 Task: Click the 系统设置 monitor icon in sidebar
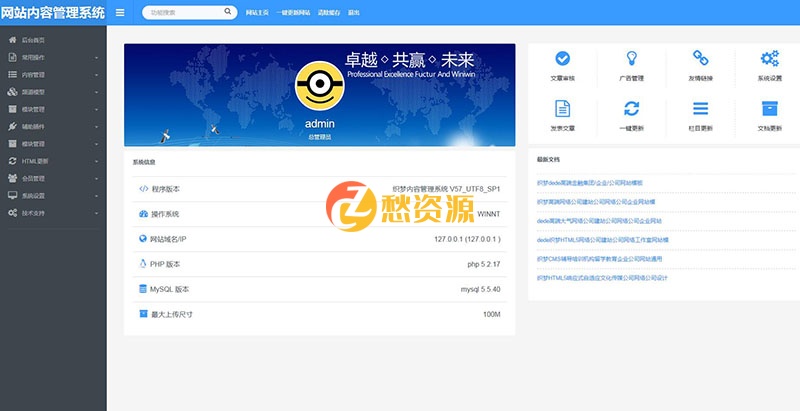tap(12, 195)
